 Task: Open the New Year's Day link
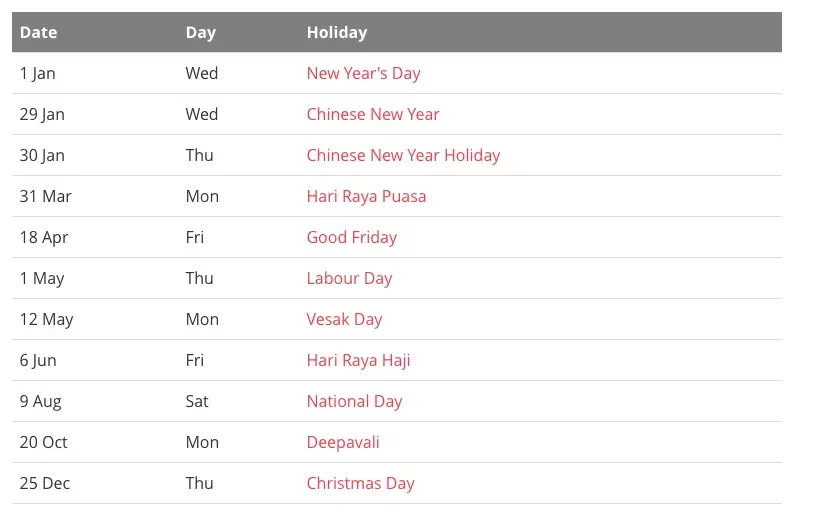pyautogui.click(x=363, y=73)
